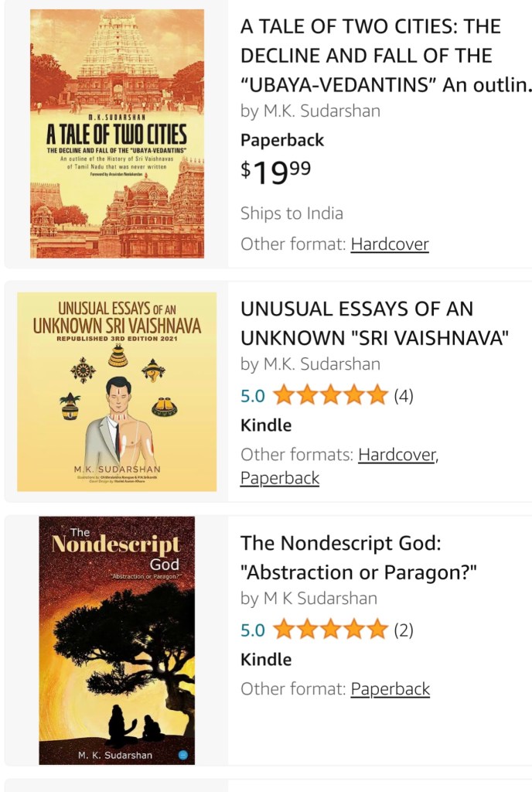Open the A Tale of Two Cities cover image

click(x=117, y=134)
